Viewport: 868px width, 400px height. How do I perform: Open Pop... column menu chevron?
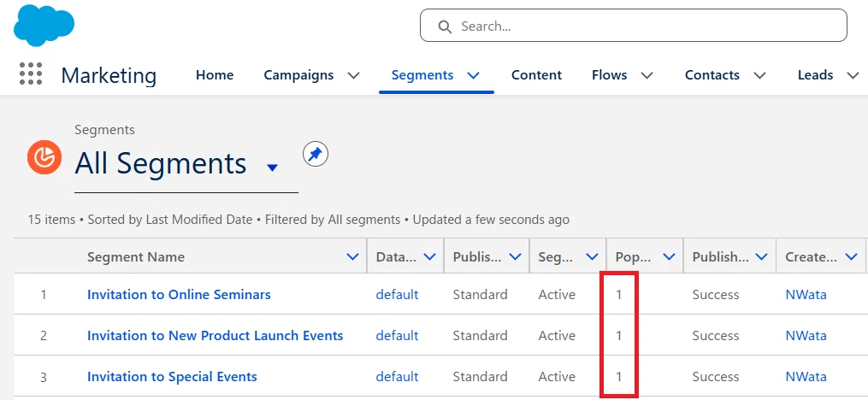tap(669, 256)
